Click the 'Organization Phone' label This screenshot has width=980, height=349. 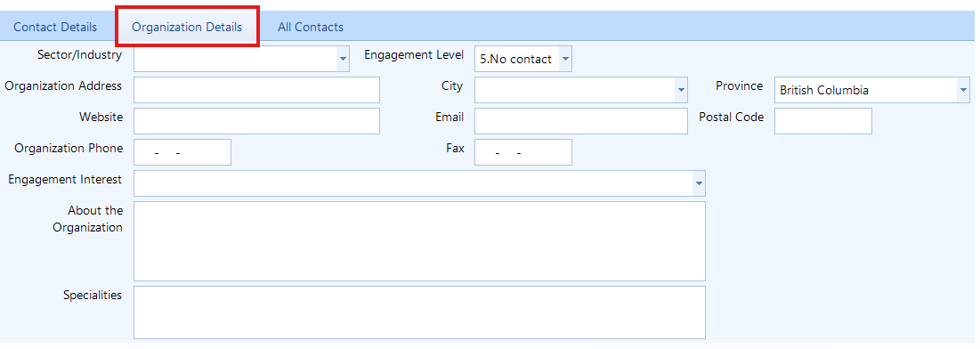[69, 148]
